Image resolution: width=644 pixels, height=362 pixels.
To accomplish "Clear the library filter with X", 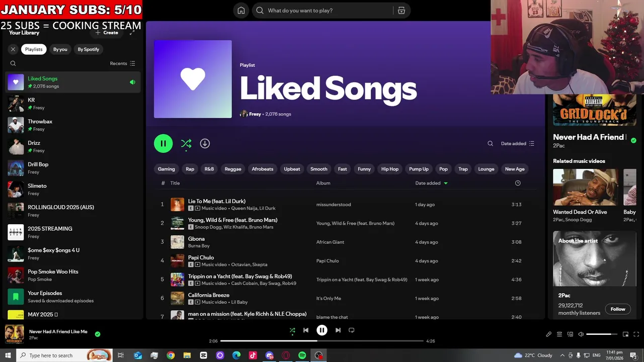I will [x=13, y=49].
